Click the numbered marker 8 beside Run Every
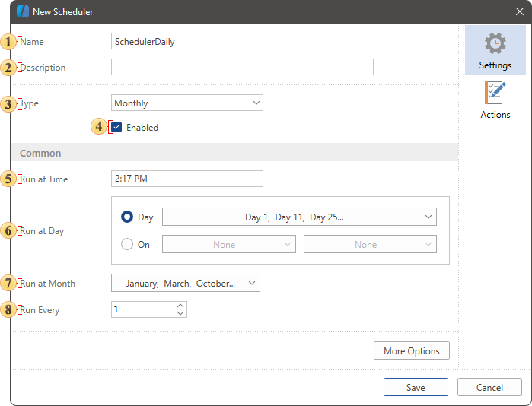Image resolution: width=532 pixels, height=406 pixels. [8, 310]
